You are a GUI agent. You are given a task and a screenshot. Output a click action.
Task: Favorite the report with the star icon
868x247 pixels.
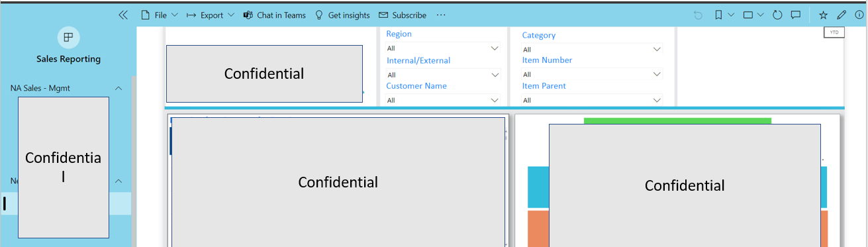tap(824, 15)
